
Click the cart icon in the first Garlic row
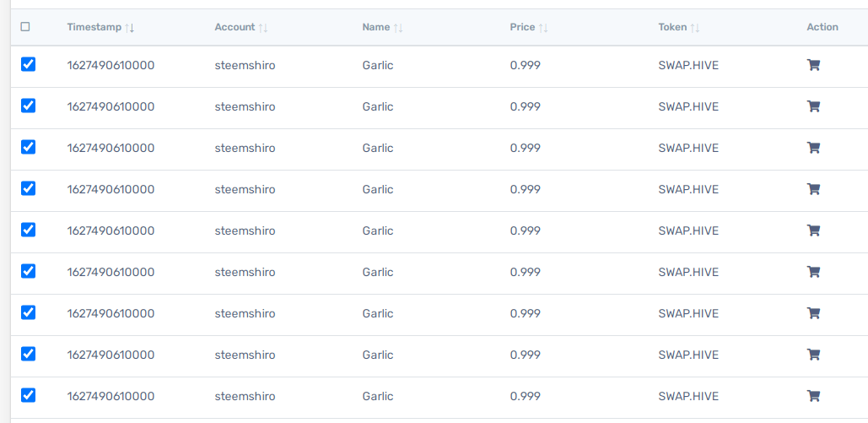[813, 65]
